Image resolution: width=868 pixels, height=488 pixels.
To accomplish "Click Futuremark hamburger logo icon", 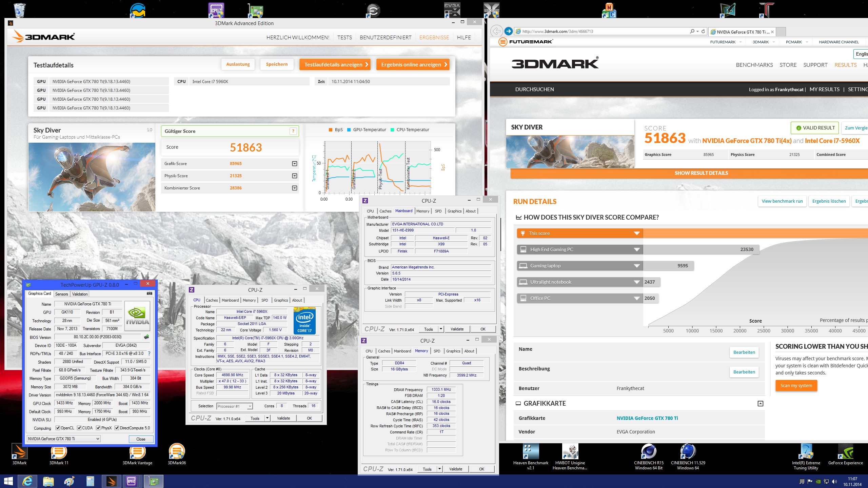I will 503,42.
